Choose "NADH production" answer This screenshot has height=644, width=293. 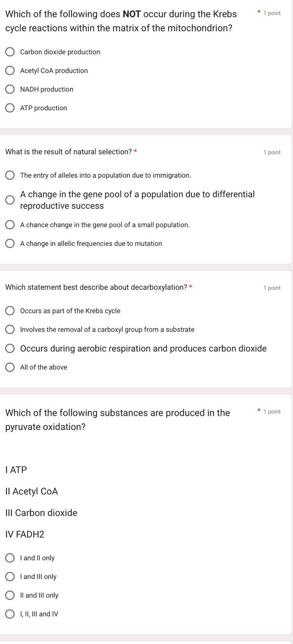10,89
